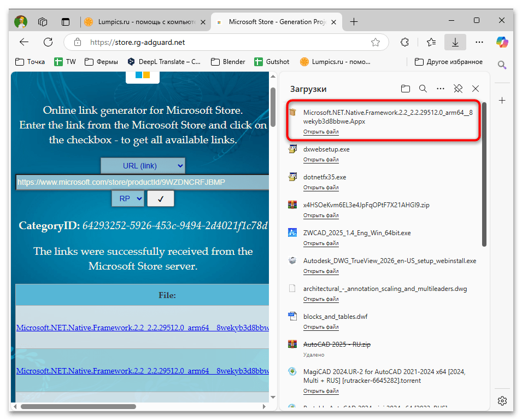Open the Фермы bookmarks folder
Image resolution: width=522 pixels, height=420 pixels.
point(101,62)
